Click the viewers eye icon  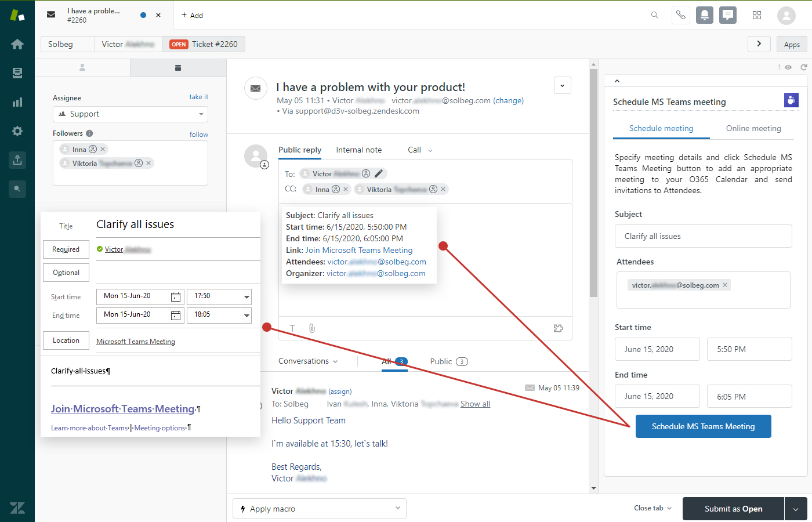788,67
